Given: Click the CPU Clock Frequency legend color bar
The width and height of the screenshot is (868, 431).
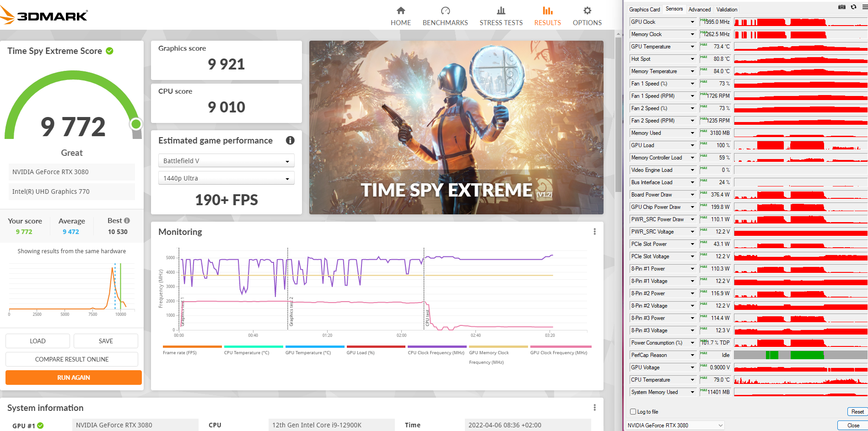Looking at the screenshot, I should pos(437,346).
